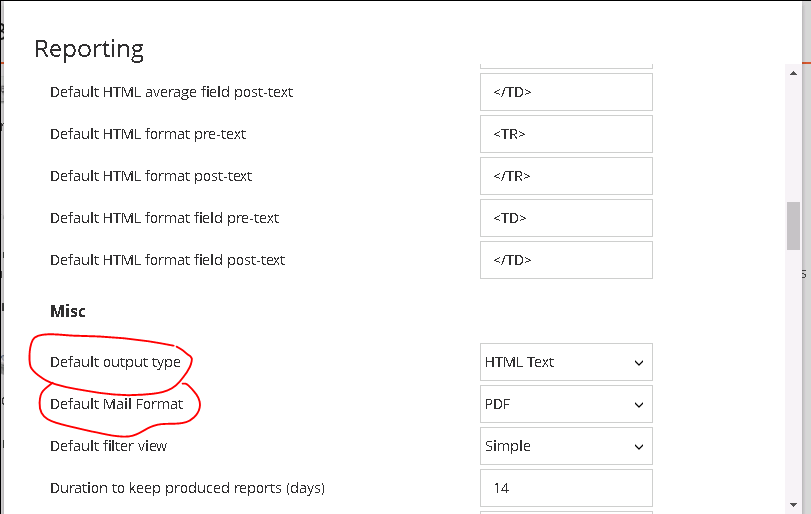The image size is (811, 514).
Task: Focus the HTML format pre-text field
Action: (x=566, y=134)
